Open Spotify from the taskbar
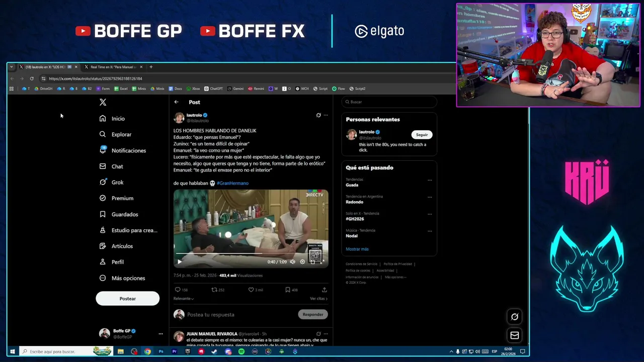 242,351
